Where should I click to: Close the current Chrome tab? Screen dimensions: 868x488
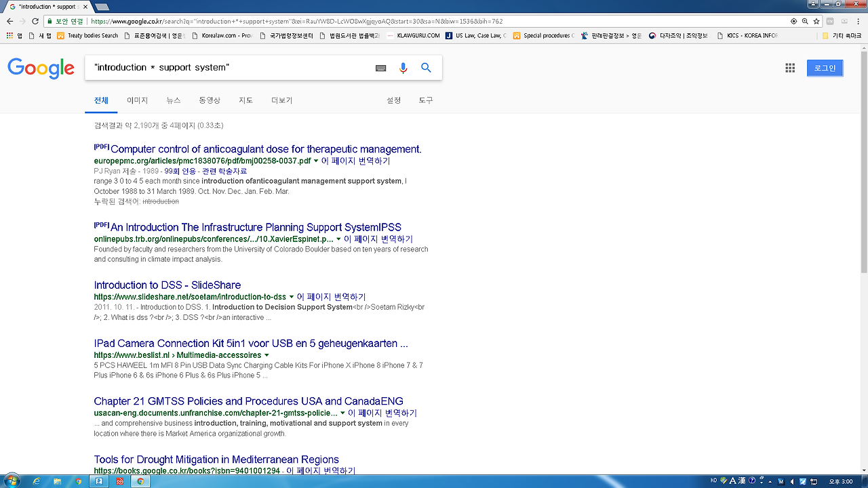click(85, 7)
